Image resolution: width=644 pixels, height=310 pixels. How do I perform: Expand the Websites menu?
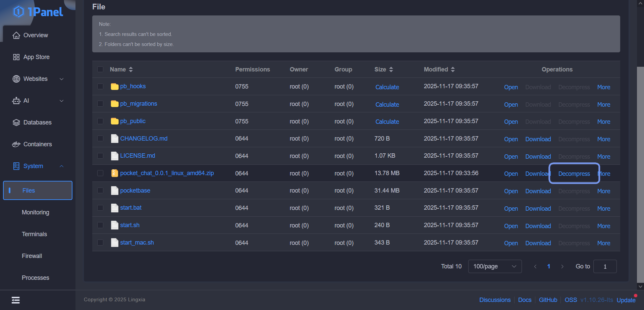click(38, 79)
